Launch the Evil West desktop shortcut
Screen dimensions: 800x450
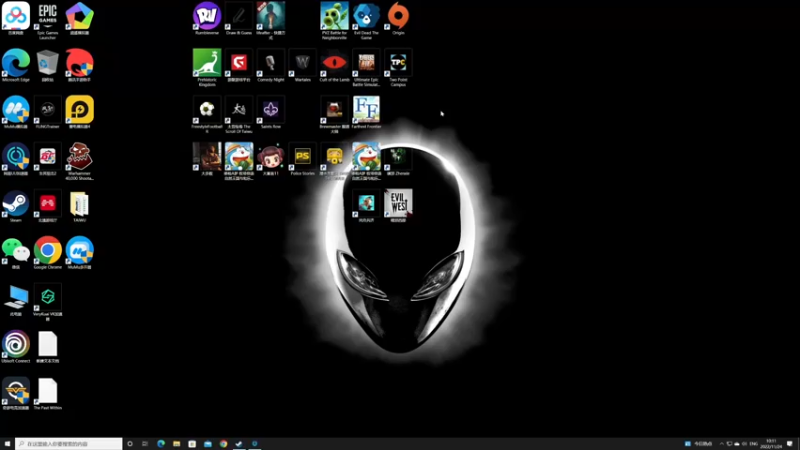[398, 206]
